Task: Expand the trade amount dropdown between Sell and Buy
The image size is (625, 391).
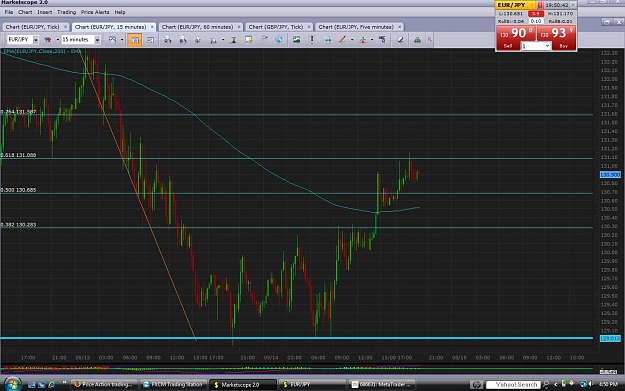Action: (x=547, y=46)
